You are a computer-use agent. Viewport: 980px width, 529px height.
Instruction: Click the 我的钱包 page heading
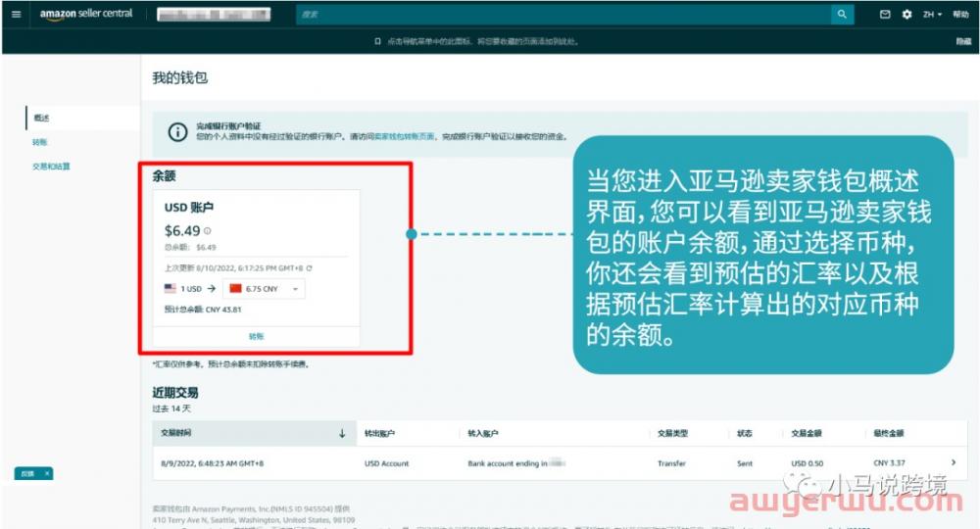click(x=180, y=77)
